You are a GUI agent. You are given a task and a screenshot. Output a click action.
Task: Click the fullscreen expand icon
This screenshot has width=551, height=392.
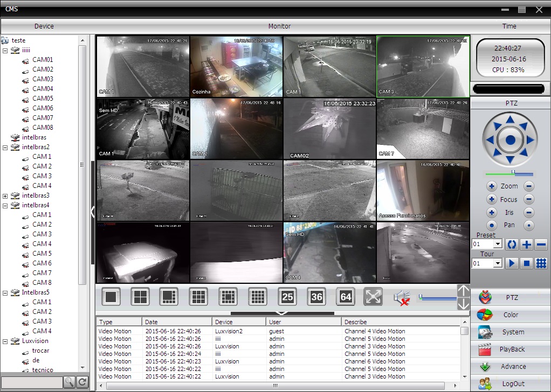point(373,297)
